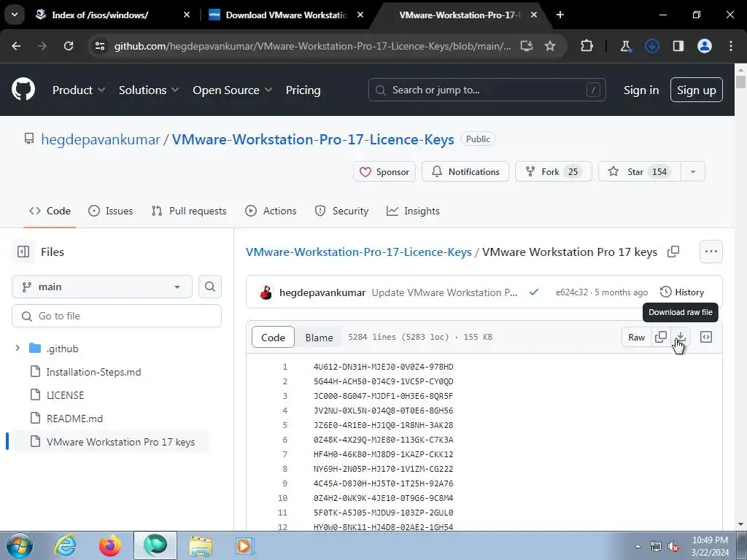The image size is (747, 560).
Task: Show hidden tray icons arrow
Action: (638, 546)
